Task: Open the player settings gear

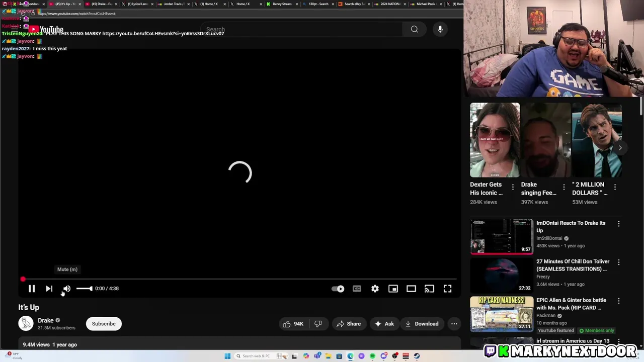Action: [375, 289]
